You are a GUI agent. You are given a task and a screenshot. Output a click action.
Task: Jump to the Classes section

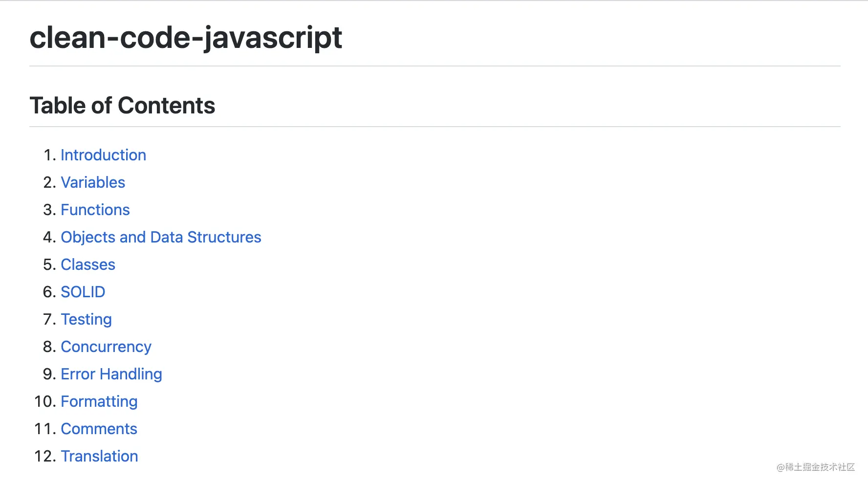pyautogui.click(x=88, y=265)
